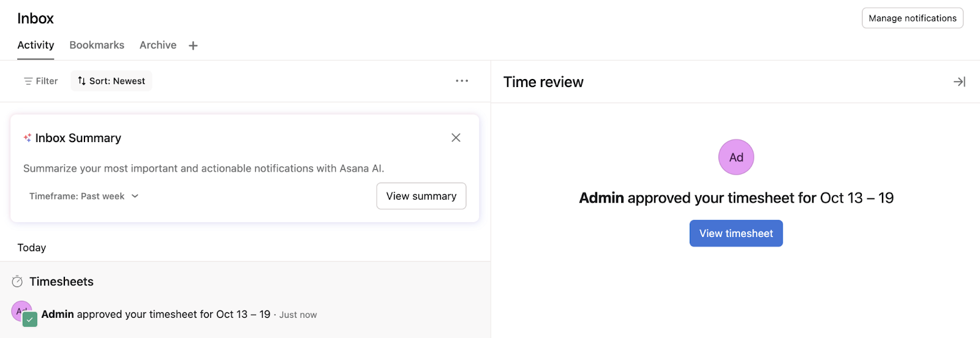Image resolution: width=980 pixels, height=338 pixels.
Task: Click the green approved checkmark badge
Action: 30,319
